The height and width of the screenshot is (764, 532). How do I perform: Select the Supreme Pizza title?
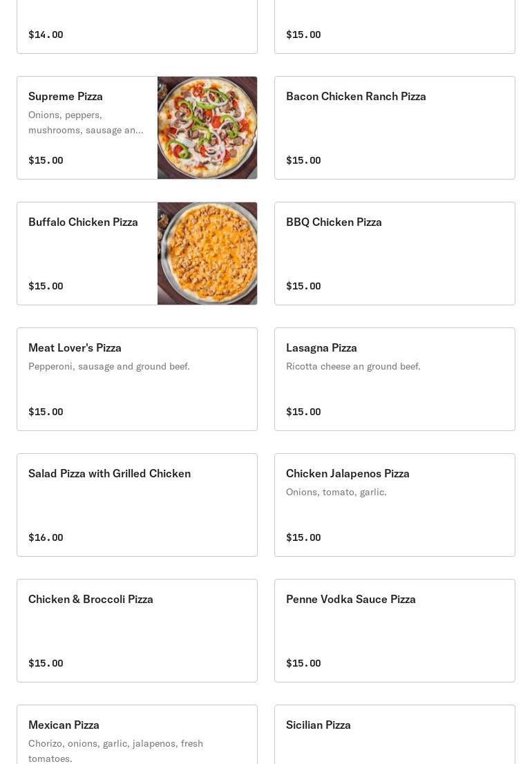(x=66, y=96)
